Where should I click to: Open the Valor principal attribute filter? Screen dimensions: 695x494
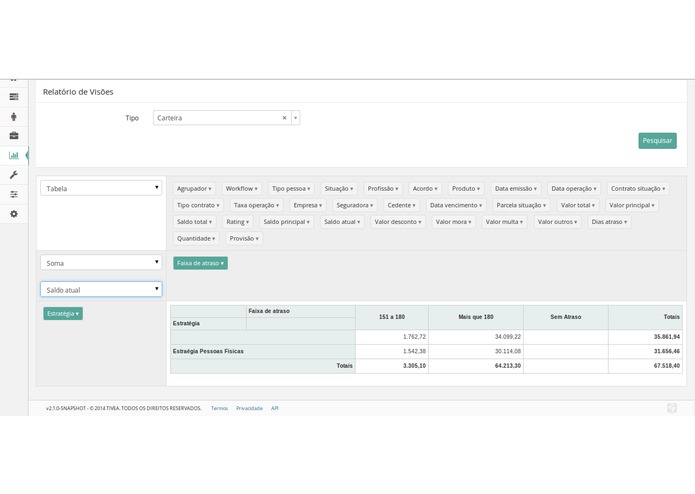(632, 205)
